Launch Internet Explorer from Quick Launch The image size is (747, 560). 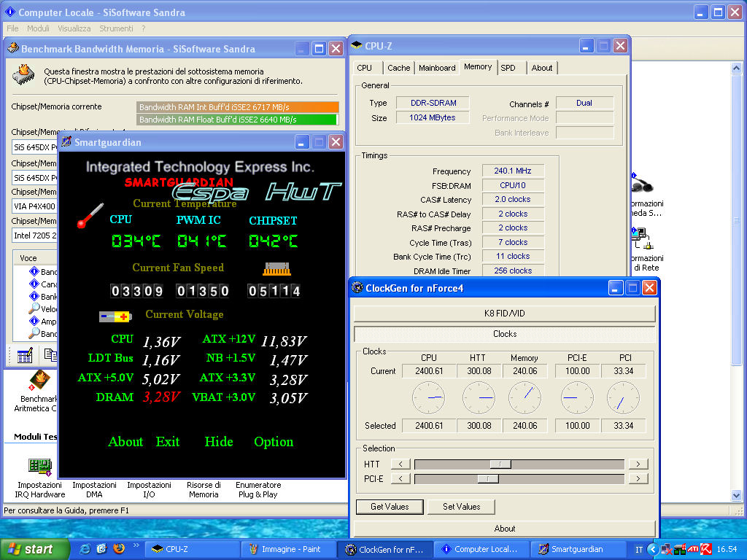85,549
